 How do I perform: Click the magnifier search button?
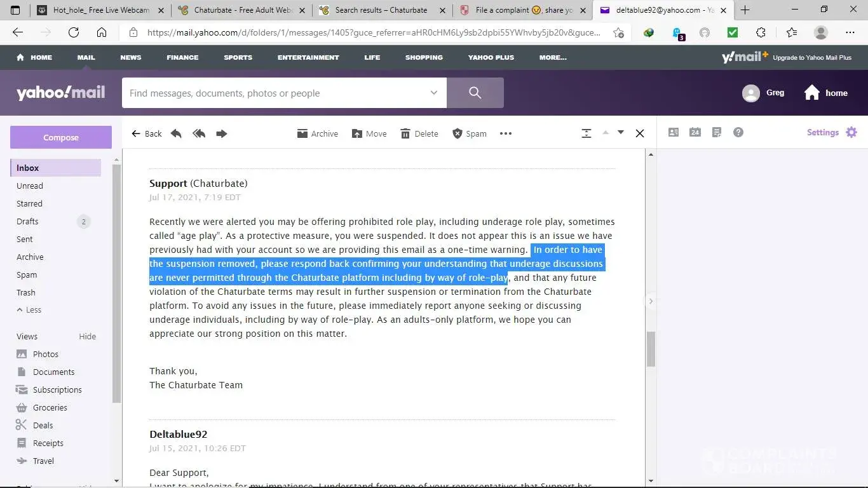[475, 93]
